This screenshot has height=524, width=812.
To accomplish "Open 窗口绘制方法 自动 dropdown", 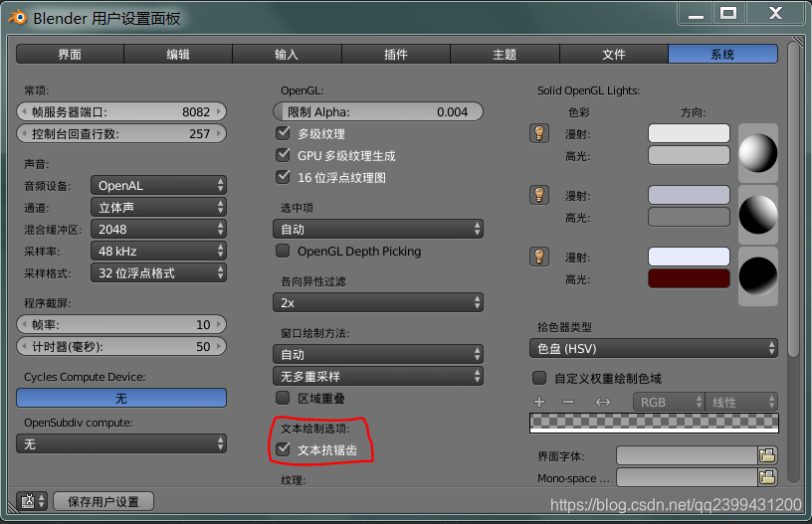I will pos(378,354).
